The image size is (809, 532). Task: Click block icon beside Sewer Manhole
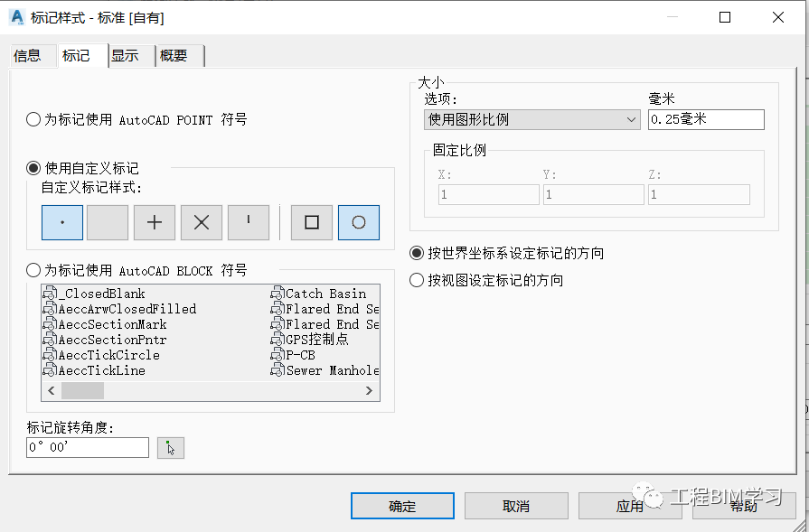(x=278, y=370)
